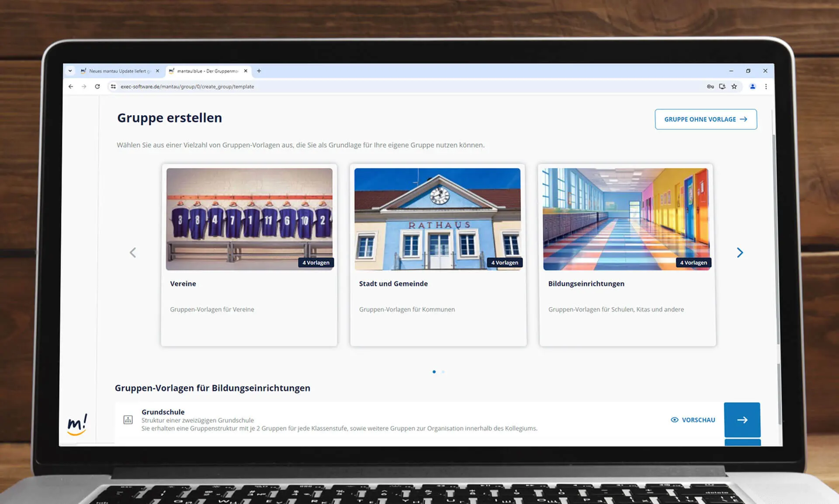Open a new browser tab
This screenshot has height=504, width=839.
click(x=259, y=71)
